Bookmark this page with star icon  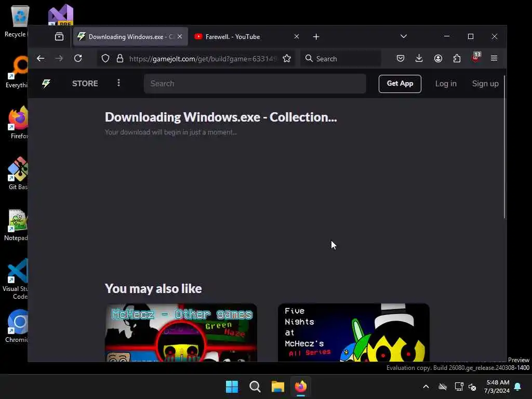pyautogui.click(x=287, y=58)
